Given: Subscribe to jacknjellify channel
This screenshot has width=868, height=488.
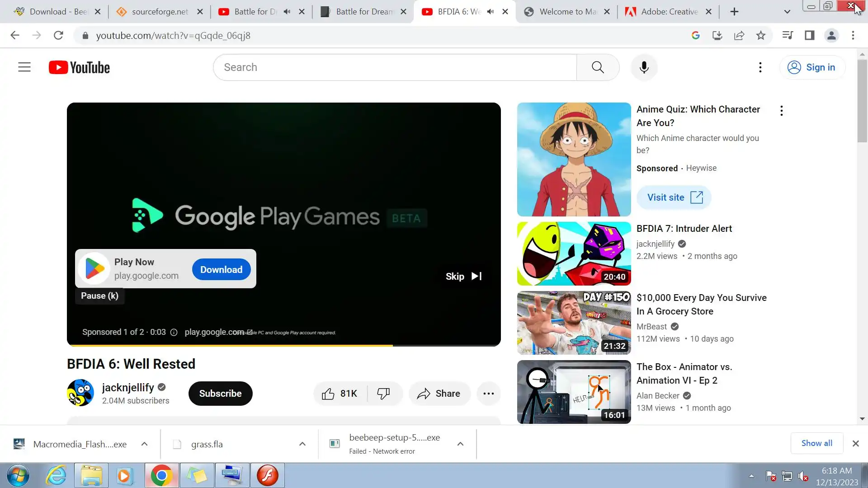Looking at the screenshot, I should [220, 394].
